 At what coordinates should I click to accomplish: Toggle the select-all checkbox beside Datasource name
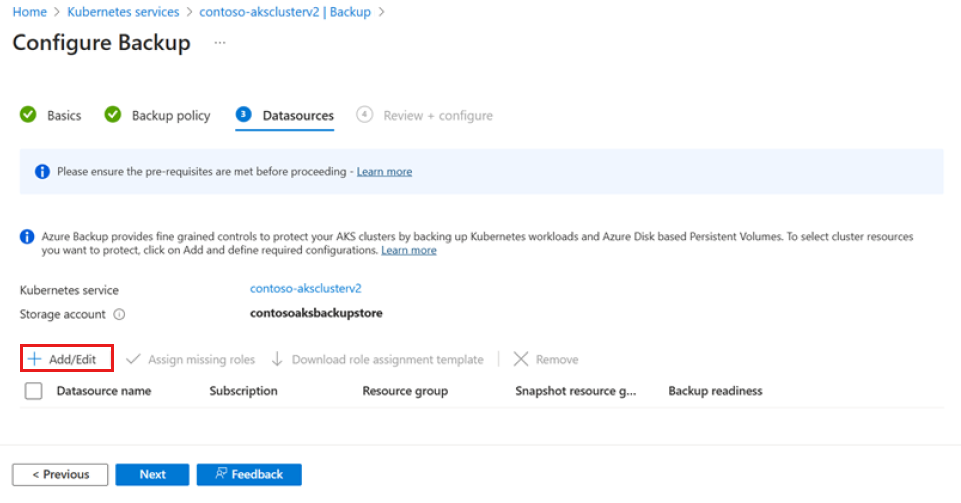[x=34, y=391]
